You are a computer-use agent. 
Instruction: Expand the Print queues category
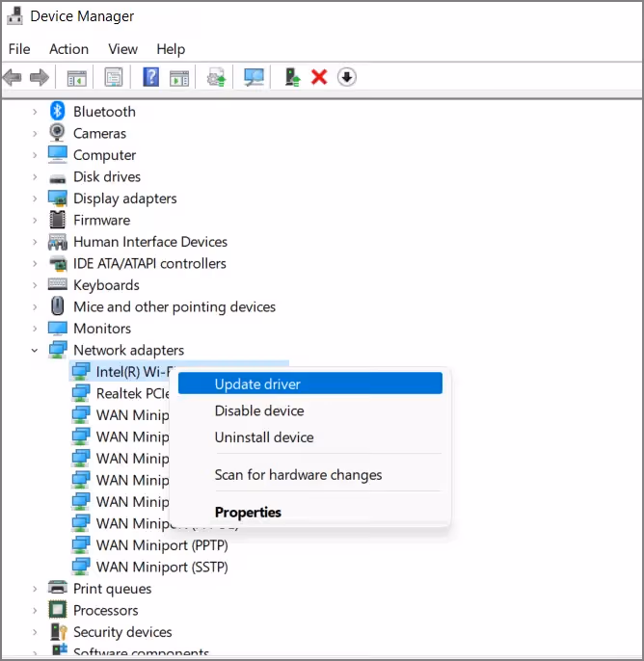(35, 589)
